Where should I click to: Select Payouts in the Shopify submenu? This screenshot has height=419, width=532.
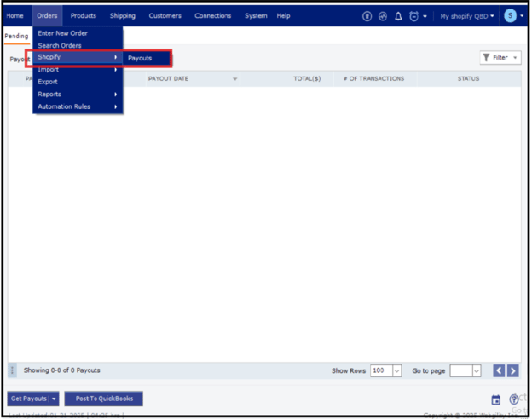click(140, 58)
